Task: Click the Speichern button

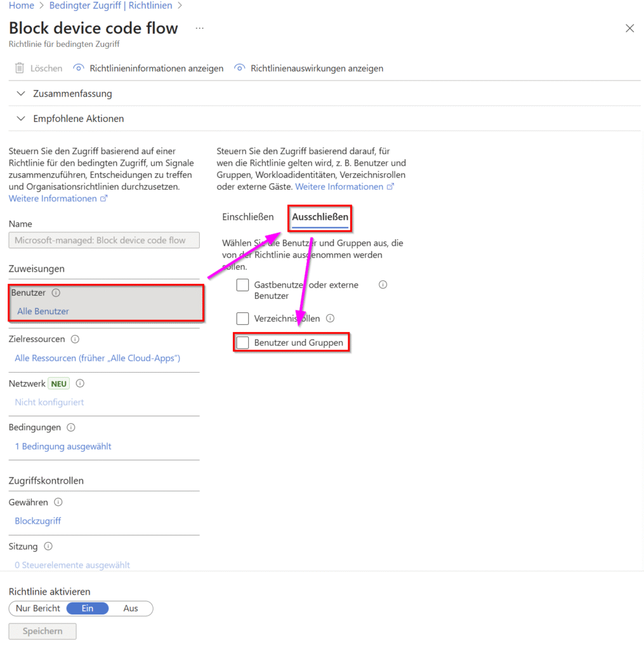Action: pyautogui.click(x=42, y=631)
